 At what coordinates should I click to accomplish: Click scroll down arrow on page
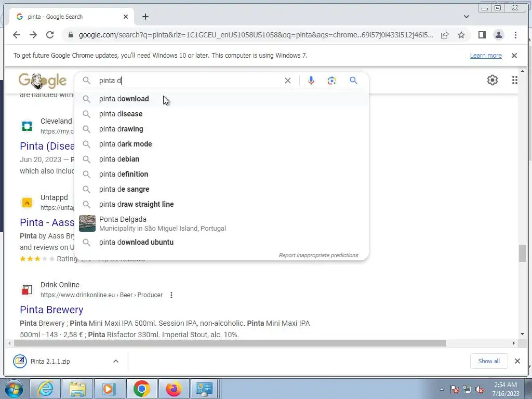tap(522, 334)
